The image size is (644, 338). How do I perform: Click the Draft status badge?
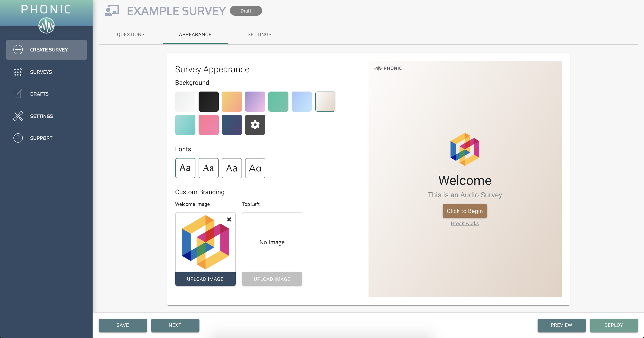point(246,11)
